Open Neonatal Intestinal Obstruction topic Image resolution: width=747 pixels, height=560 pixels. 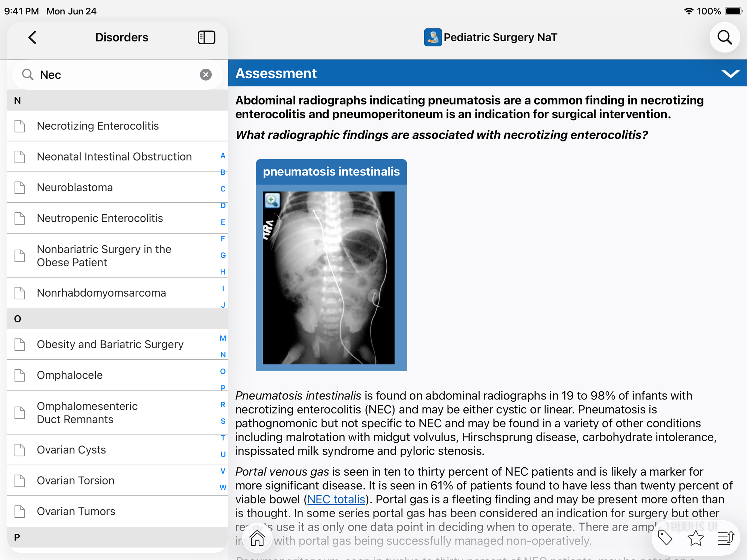tap(117, 157)
